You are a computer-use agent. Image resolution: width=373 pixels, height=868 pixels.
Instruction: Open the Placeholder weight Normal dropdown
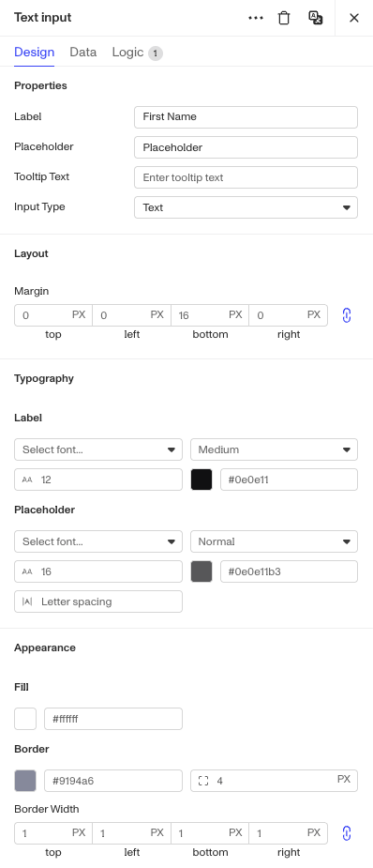click(x=274, y=541)
